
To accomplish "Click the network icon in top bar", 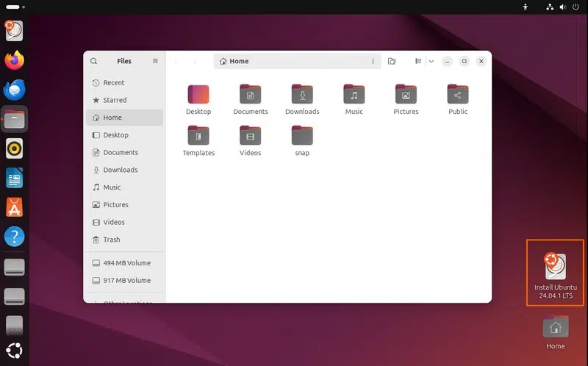I will point(550,7).
